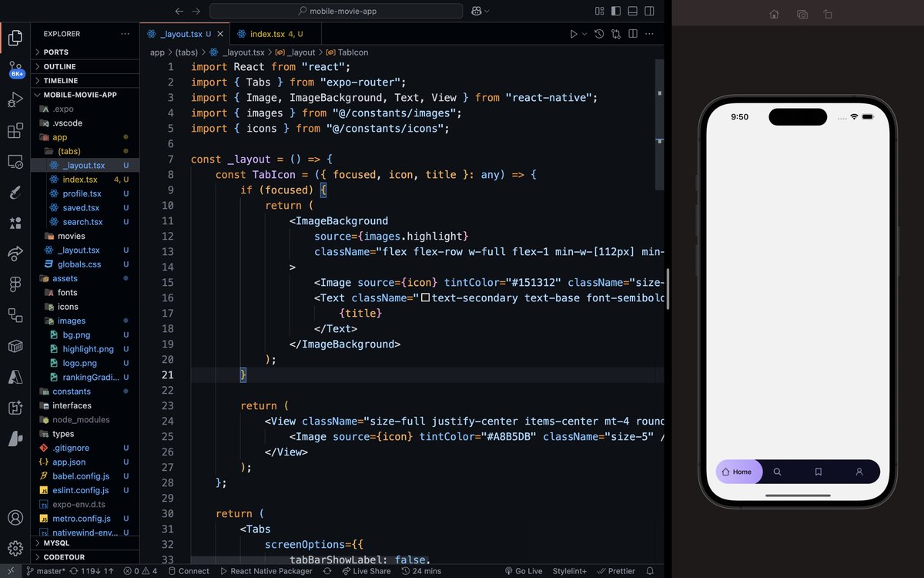The image size is (924, 578).
Task: Click Prettier in the status bar
Action: (x=615, y=571)
